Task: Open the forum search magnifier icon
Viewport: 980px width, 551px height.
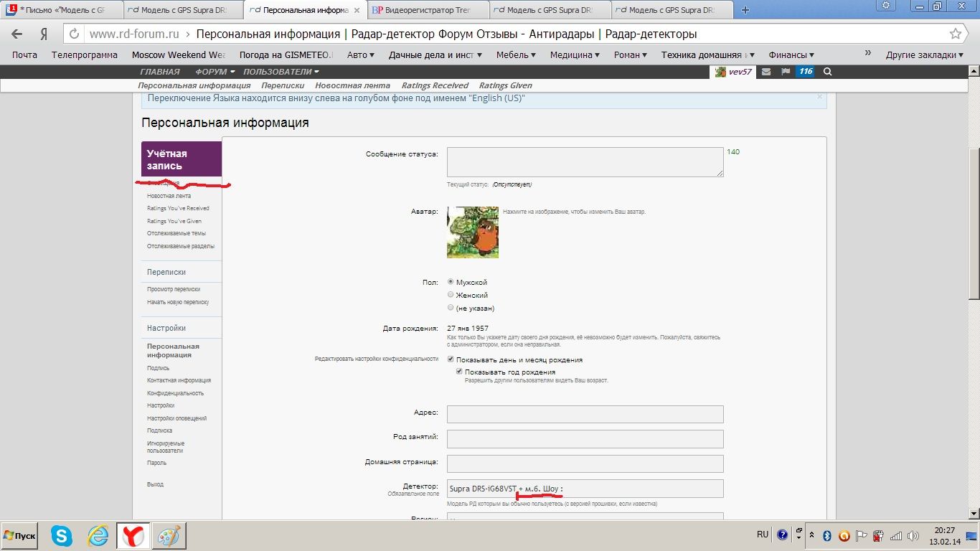Action: point(828,72)
